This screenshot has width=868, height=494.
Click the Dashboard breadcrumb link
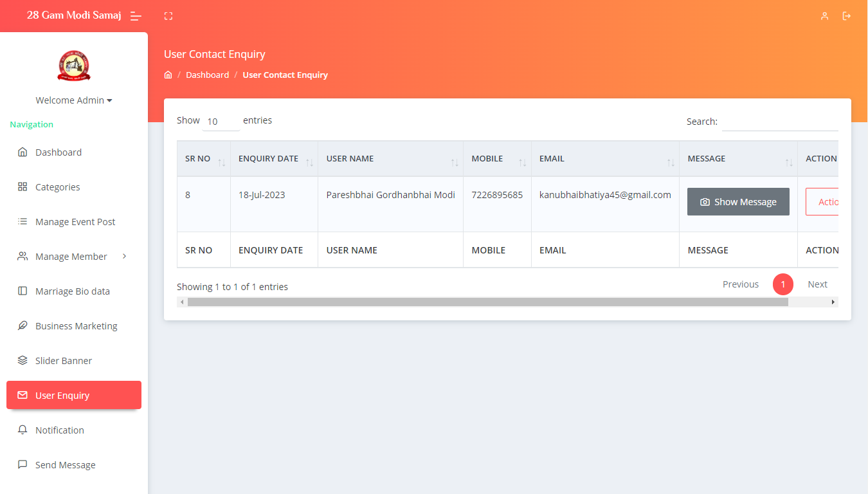pos(207,75)
